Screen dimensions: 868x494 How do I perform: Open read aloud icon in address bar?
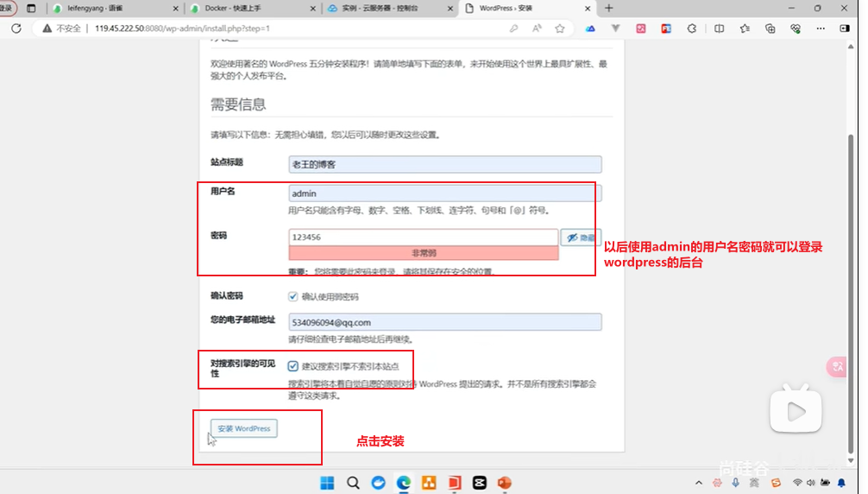537,28
